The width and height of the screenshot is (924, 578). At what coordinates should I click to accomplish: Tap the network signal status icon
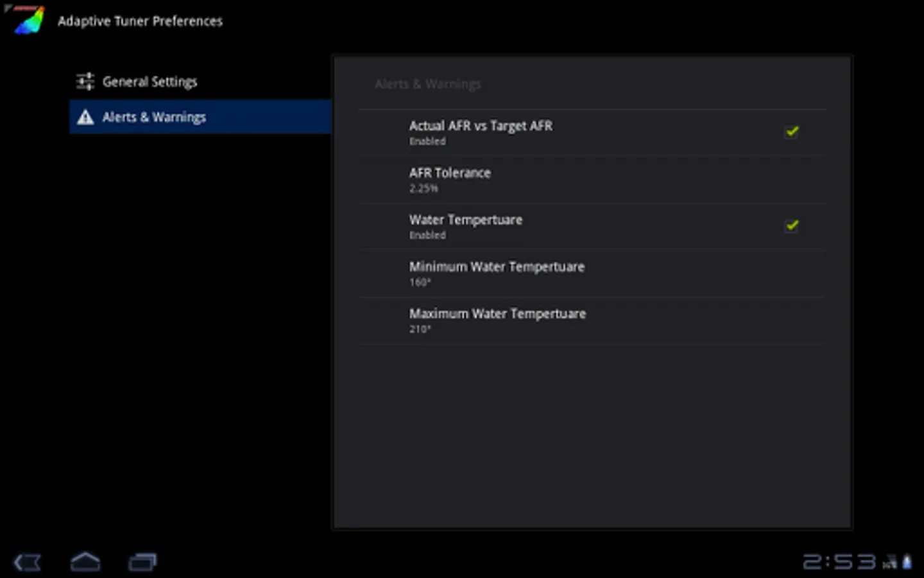click(x=890, y=563)
